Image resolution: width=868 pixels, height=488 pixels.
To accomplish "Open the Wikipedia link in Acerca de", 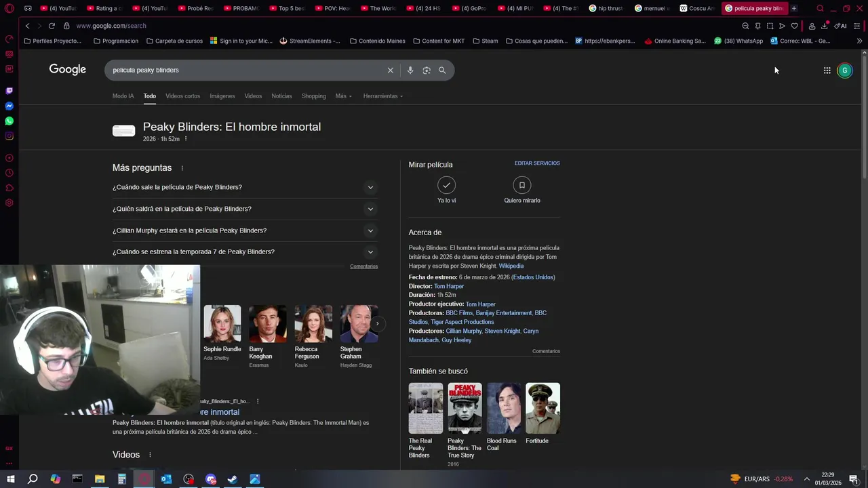I will click(x=511, y=266).
